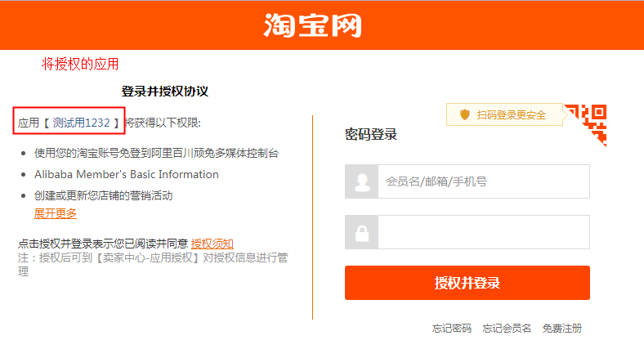
Task: Click the padlock icon beside password field
Action: [x=362, y=232]
